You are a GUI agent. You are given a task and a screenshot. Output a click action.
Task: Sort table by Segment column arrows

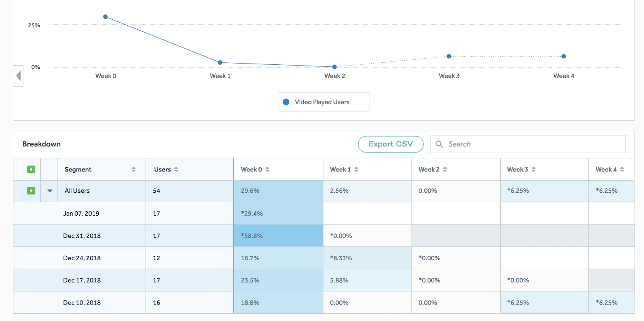click(x=134, y=169)
